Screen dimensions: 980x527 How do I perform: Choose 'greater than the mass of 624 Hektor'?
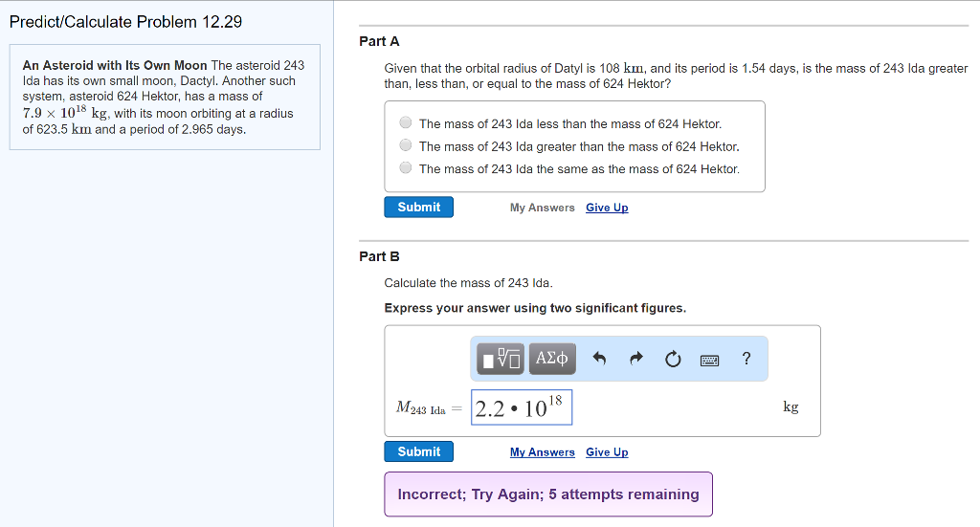406,146
